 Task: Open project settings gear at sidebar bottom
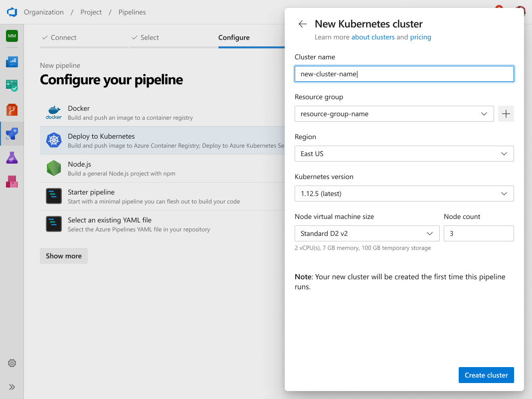click(12, 363)
